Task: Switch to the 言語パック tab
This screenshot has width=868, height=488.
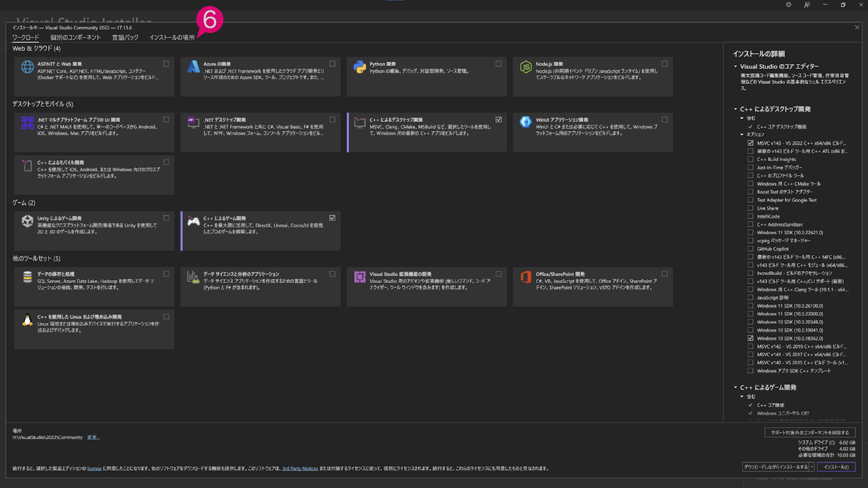Action: pyautogui.click(x=125, y=38)
